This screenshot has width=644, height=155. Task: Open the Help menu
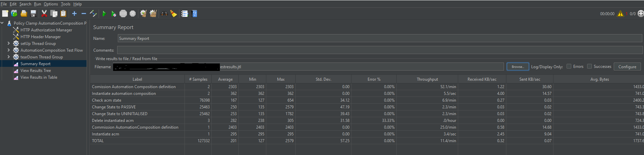(77, 4)
